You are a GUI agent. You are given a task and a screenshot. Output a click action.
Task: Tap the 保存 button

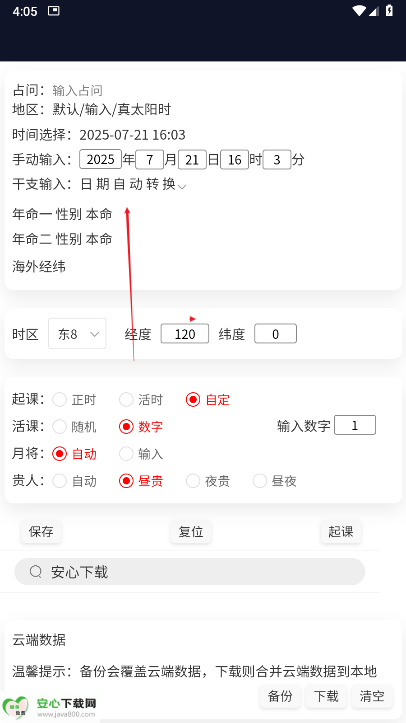[x=41, y=531]
